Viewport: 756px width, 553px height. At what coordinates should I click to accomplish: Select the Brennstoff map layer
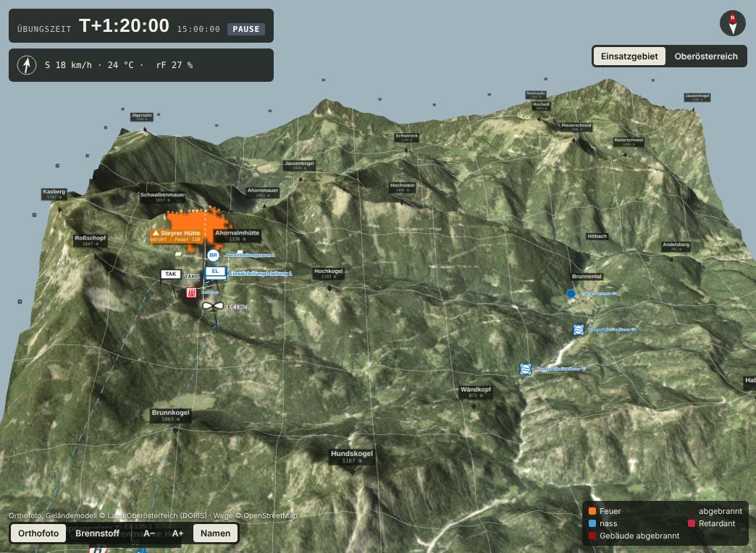97,533
